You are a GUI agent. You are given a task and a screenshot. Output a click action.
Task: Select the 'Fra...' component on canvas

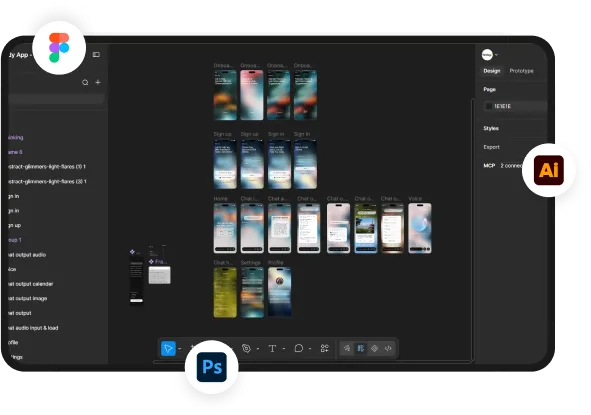tap(159, 275)
